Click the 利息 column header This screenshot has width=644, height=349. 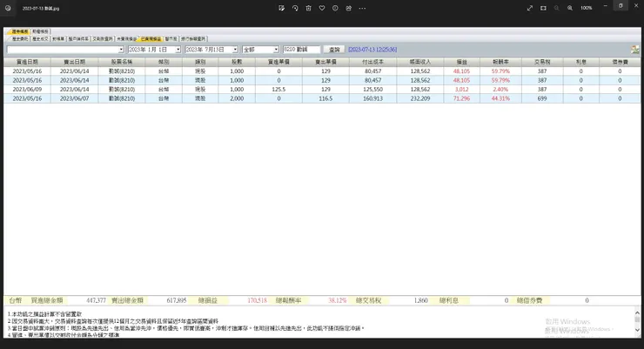pyautogui.click(x=580, y=62)
